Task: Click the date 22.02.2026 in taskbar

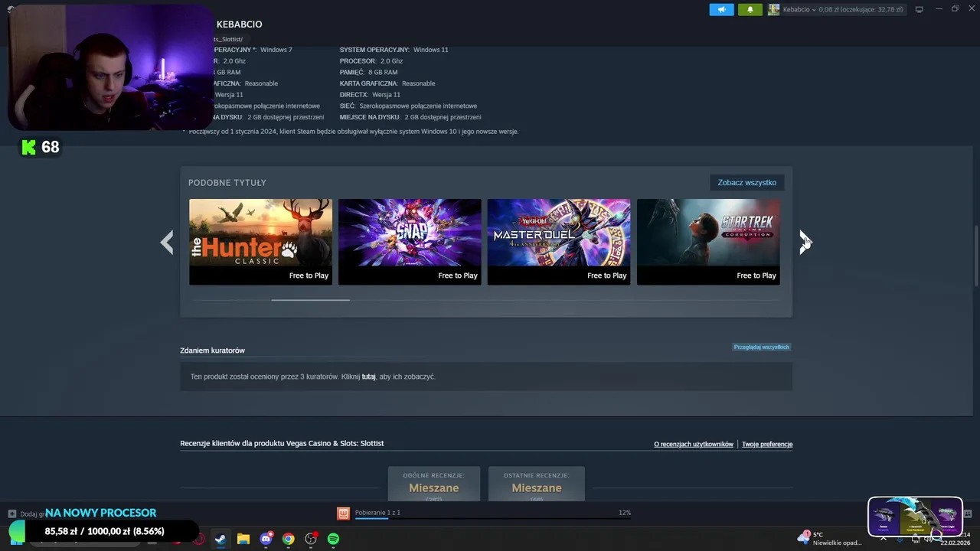Action: click(x=955, y=543)
